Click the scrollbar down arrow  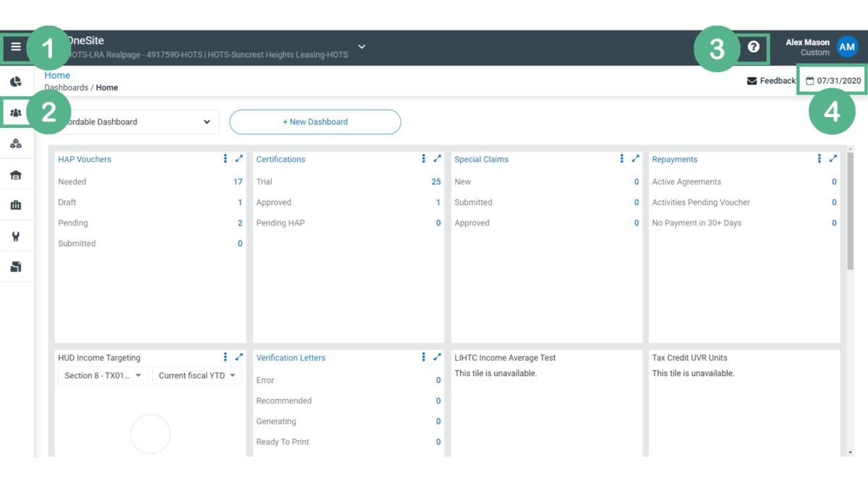point(851,453)
